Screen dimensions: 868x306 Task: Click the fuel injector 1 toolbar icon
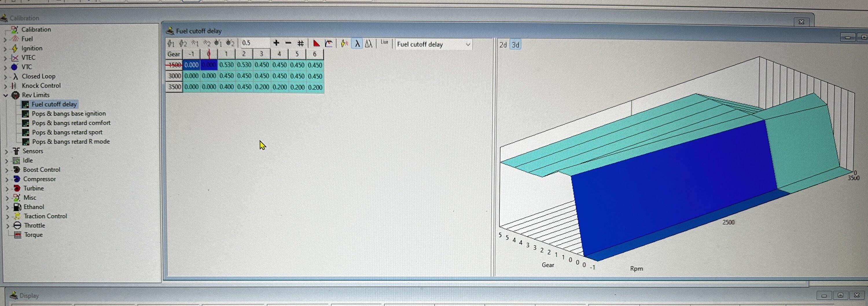(171, 43)
